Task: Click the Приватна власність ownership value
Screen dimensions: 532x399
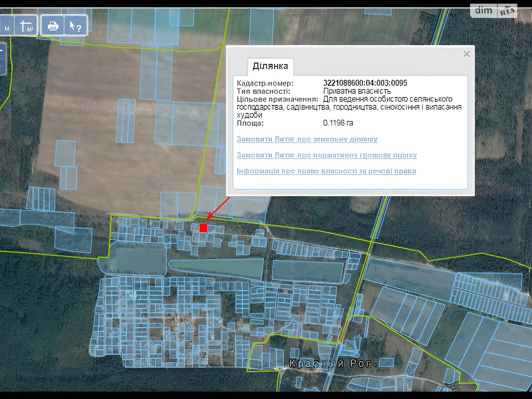Action: tap(357, 91)
